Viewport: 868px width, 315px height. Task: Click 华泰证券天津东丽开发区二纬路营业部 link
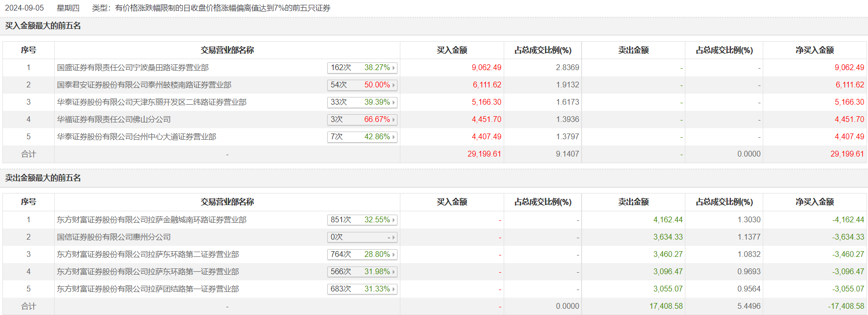151,102
